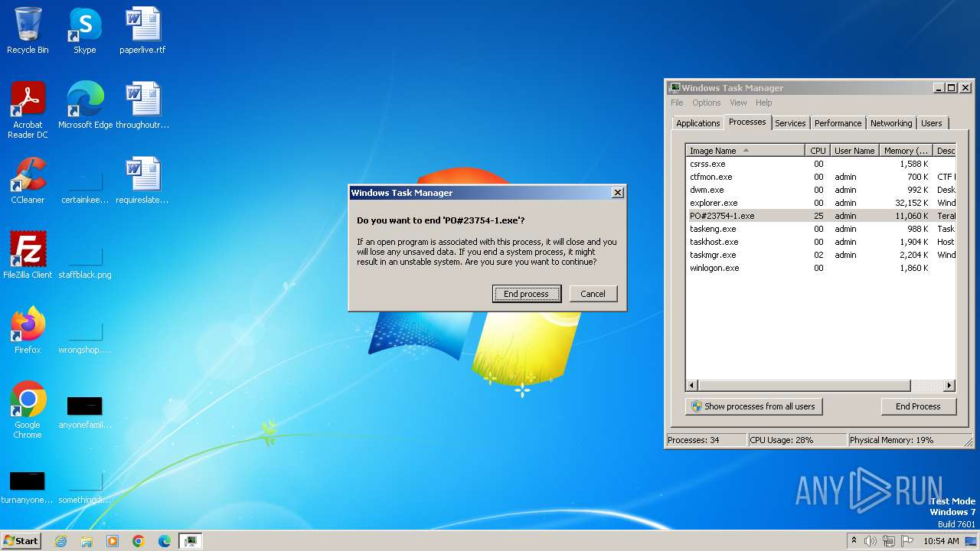Image resolution: width=980 pixels, height=551 pixels.
Task: Cancel the end process dialog
Action: pyautogui.click(x=593, y=294)
